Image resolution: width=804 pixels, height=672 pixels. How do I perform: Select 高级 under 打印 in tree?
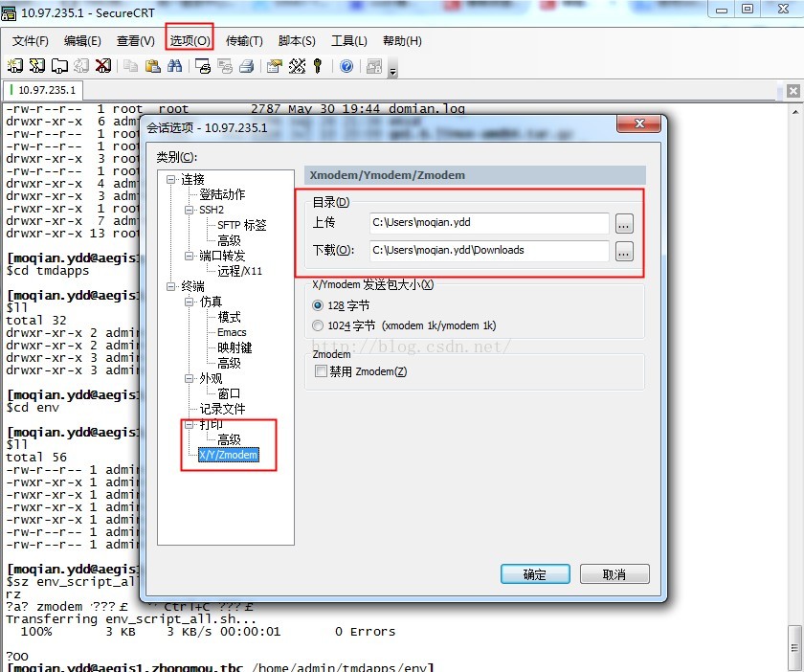pos(229,439)
